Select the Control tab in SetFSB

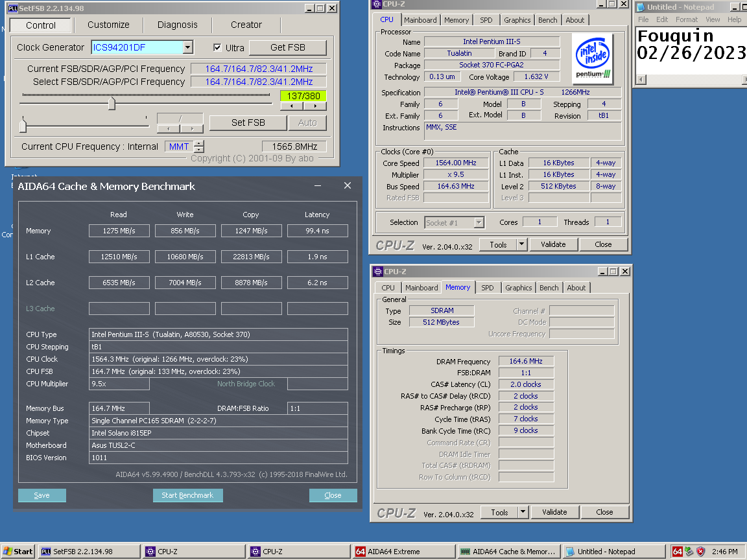(40, 25)
